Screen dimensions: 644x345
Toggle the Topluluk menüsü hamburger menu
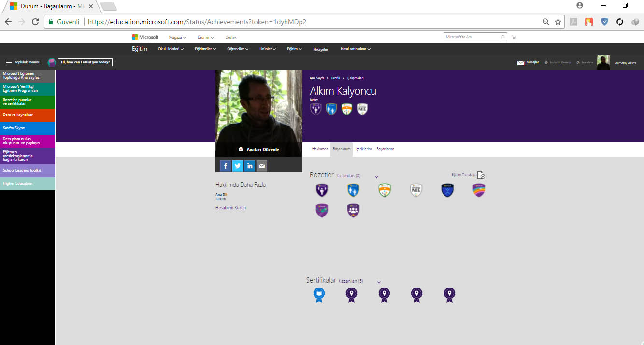(9, 62)
